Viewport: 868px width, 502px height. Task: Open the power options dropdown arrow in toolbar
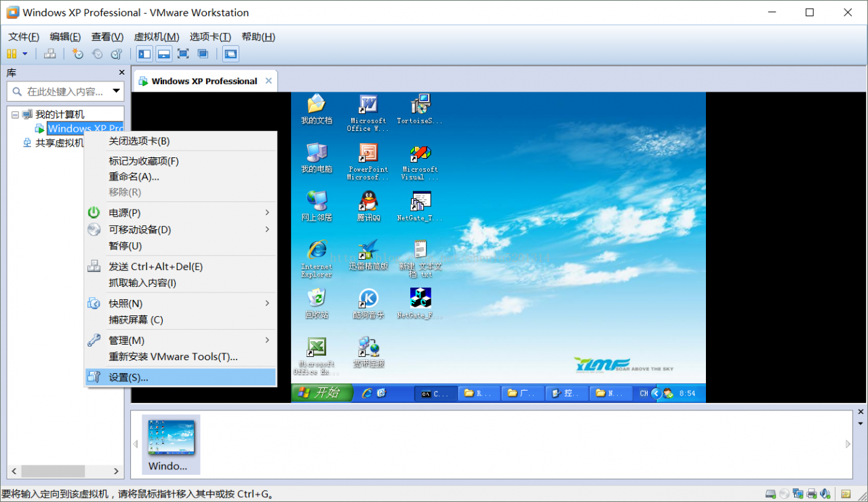click(25, 54)
